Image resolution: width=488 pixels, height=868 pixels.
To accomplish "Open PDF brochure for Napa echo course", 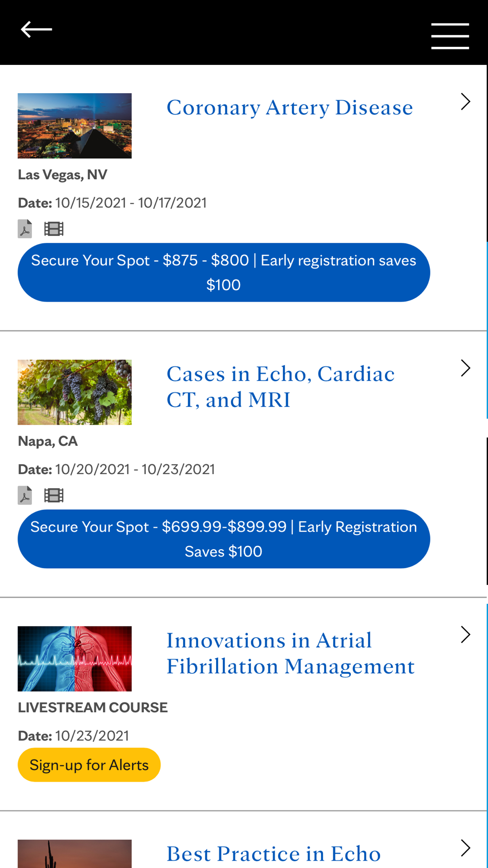I will [x=25, y=496].
